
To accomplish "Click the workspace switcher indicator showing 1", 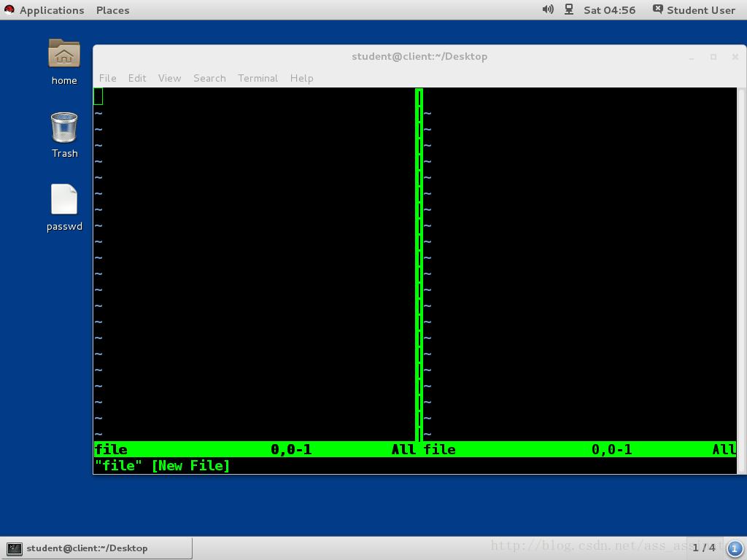I will [x=734, y=548].
